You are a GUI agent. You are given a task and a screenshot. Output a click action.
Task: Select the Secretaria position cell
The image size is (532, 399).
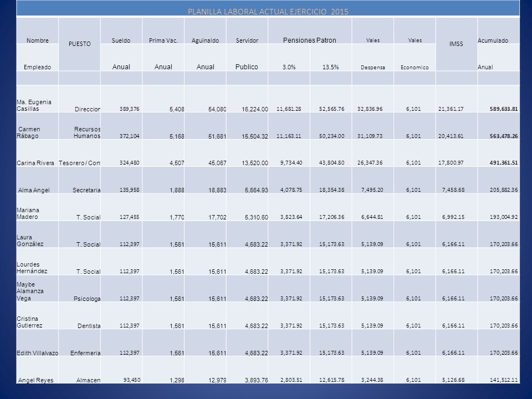pyautogui.click(x=86, y=190)
